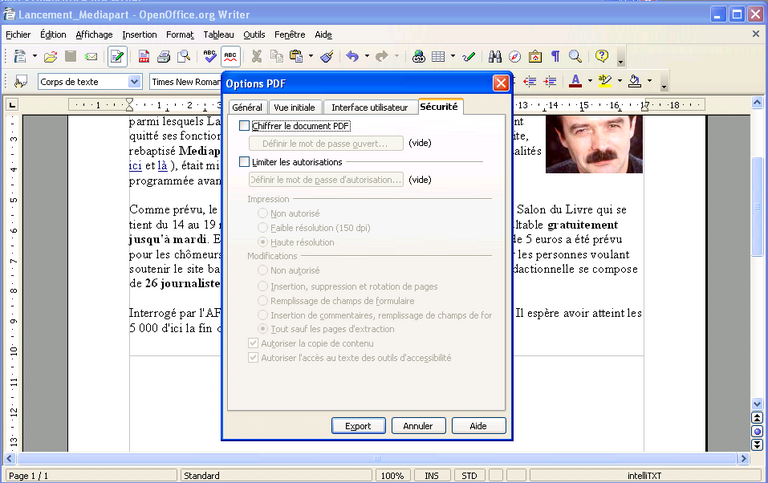Screen dimensions: 768x483
Task: Expand the Background Color dropdown arrow
Action: pyautogui.click(x=649, y=80)
